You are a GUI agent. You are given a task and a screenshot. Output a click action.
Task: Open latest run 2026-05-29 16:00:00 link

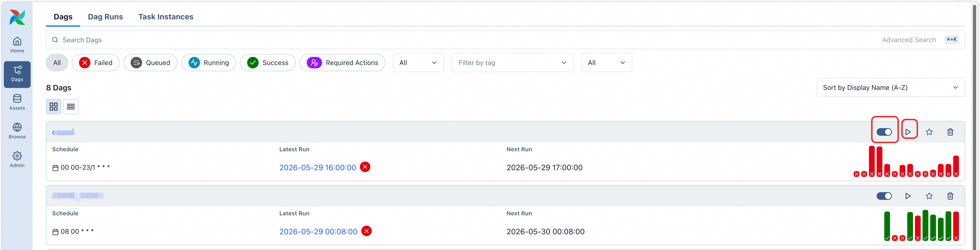click(318, 168)
